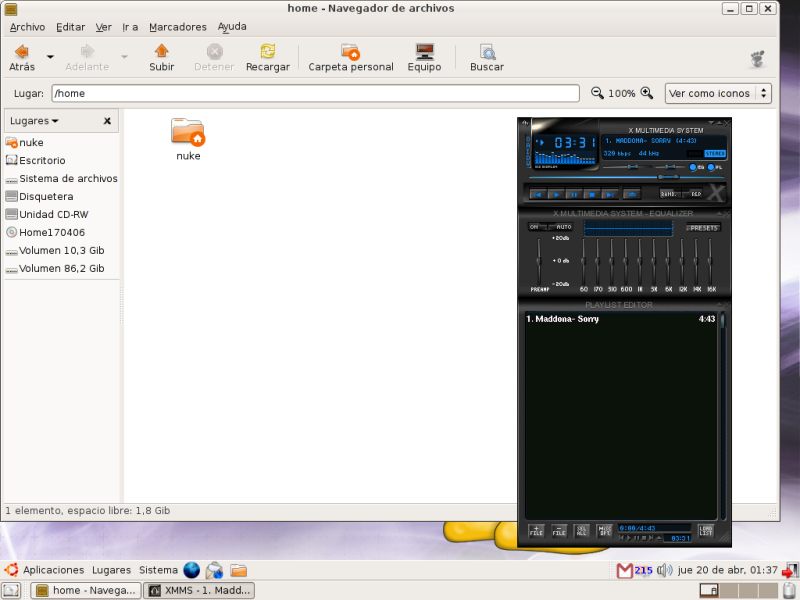Screen dimensions: 800x600
Task: Click the equalizer 60 Hz band slider
Action: click(x=584, y=261)
